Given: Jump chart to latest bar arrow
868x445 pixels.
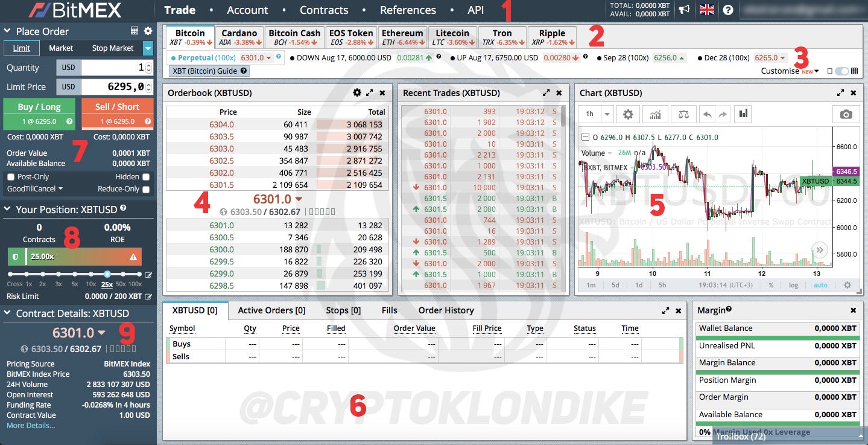Looking at the screenshot, I should coord(819,249).
